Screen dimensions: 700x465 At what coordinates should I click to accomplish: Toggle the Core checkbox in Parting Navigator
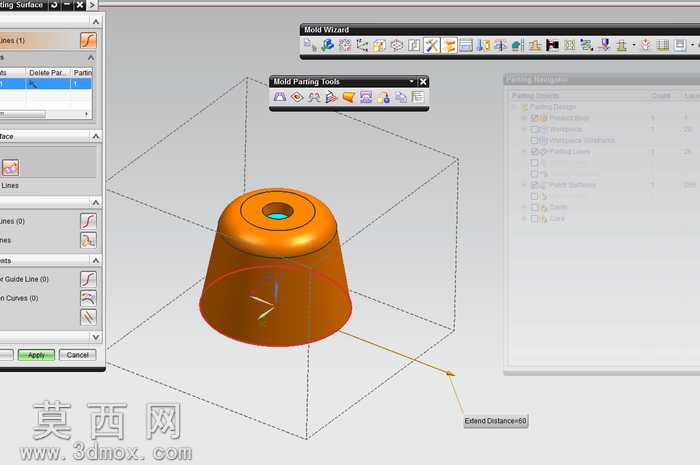534,219
